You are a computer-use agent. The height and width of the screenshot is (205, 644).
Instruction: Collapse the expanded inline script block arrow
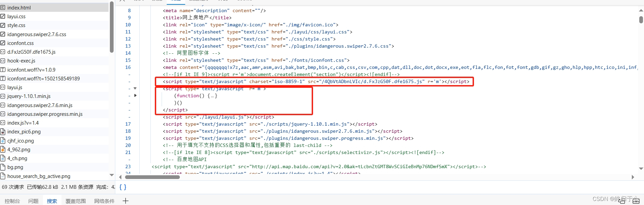(x=135, y=88)
